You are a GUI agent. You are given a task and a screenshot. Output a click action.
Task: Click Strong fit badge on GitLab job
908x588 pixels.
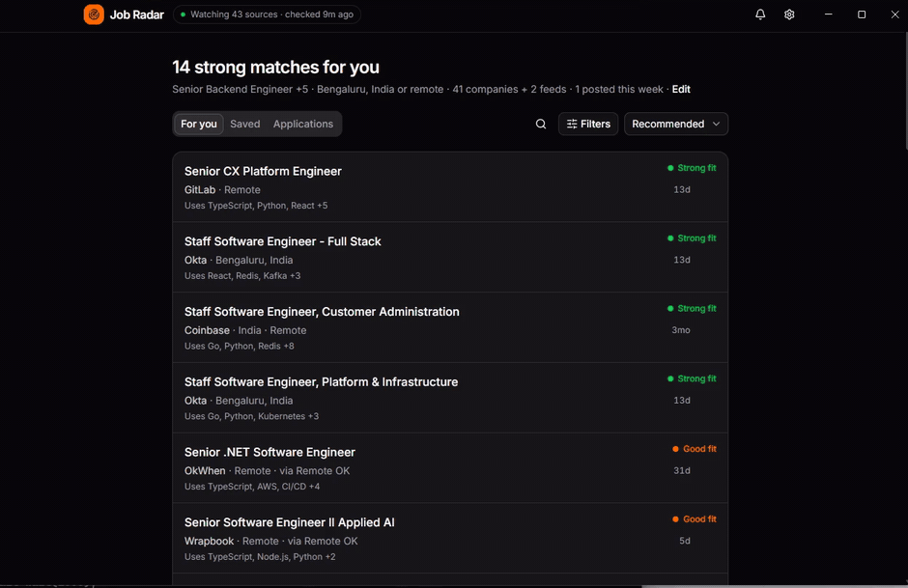692,168
